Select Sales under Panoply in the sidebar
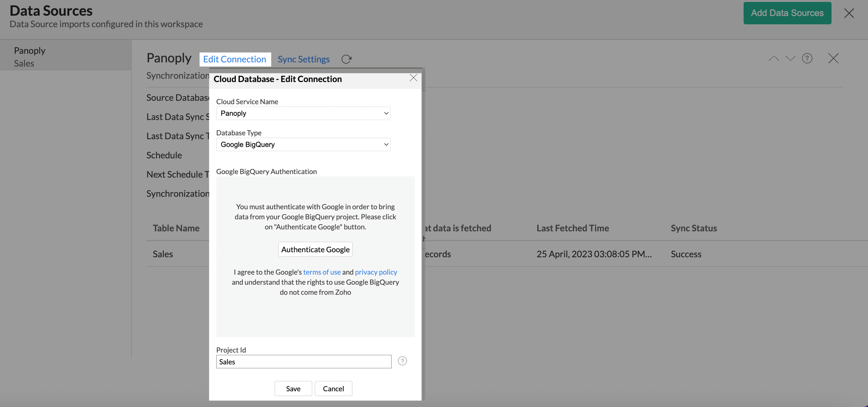Image resolution: width=868 pixels, height=407 pixels. click(x=24, y=63)
